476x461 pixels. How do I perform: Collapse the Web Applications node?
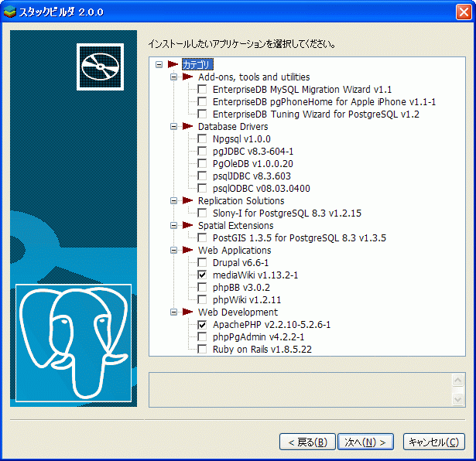tap(173, 250)
